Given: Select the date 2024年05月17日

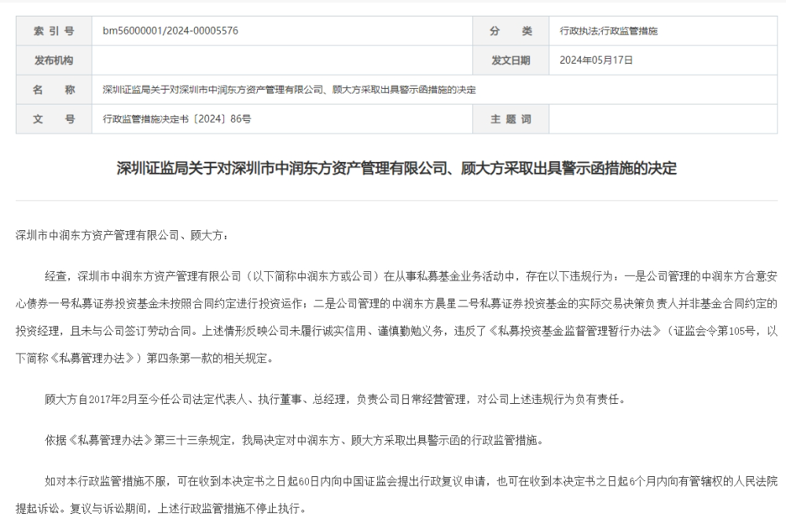Looking at the screenshot, I should pos(596,60).
